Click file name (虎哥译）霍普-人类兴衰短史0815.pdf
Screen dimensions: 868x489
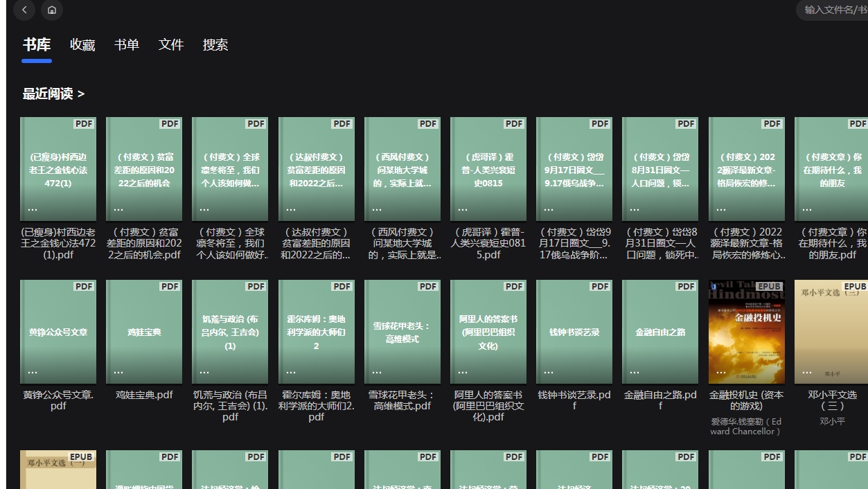(x=488, y=243)
